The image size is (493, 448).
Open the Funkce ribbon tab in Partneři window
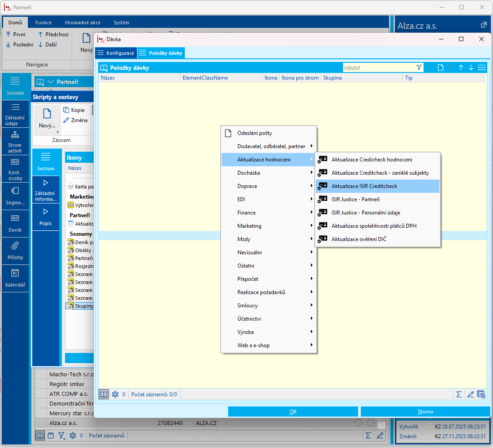[x=43, y=23]
